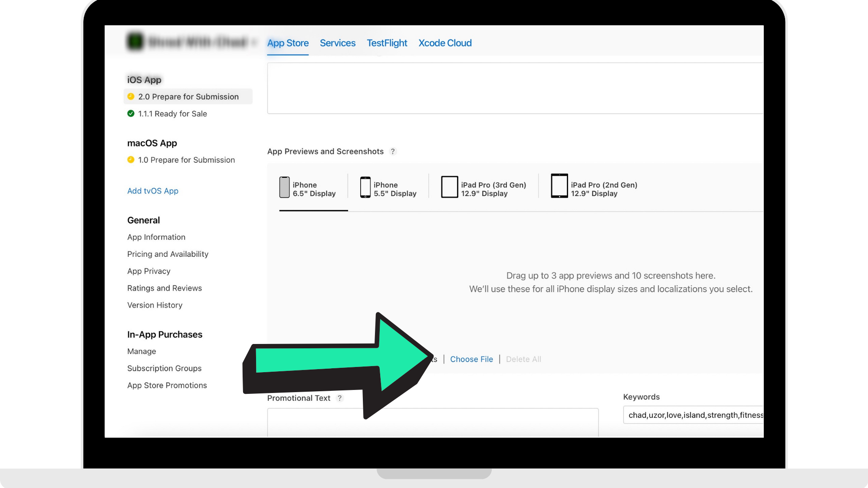Screen dimensions: 868x488
Task: Switch to the TestFlight tab
Action: click(387, 43)
